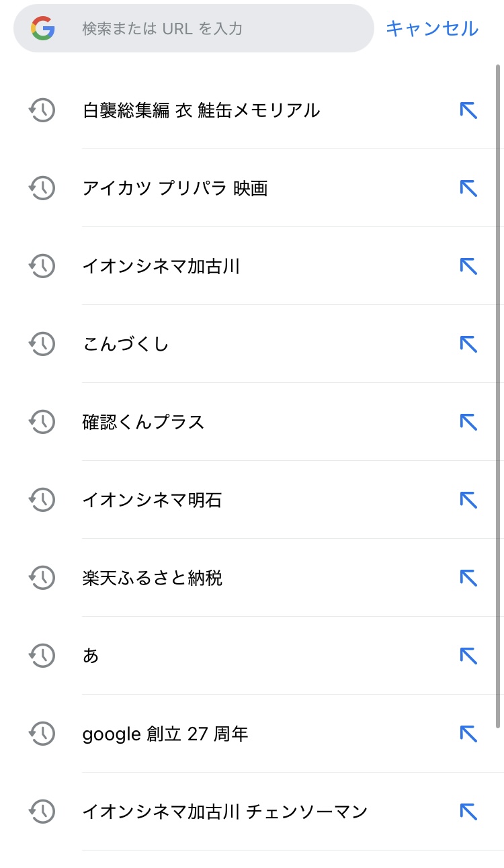The width and height of the screenshot is (504, 868).
Task: Insert 確認くんプラス into search with arrow
Action: click(468, 422)
